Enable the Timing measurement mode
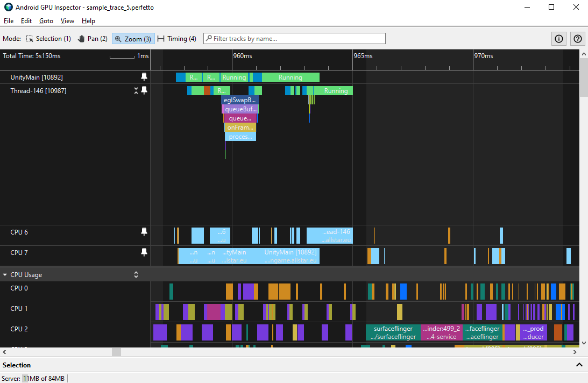 click(x=176, y=38)
